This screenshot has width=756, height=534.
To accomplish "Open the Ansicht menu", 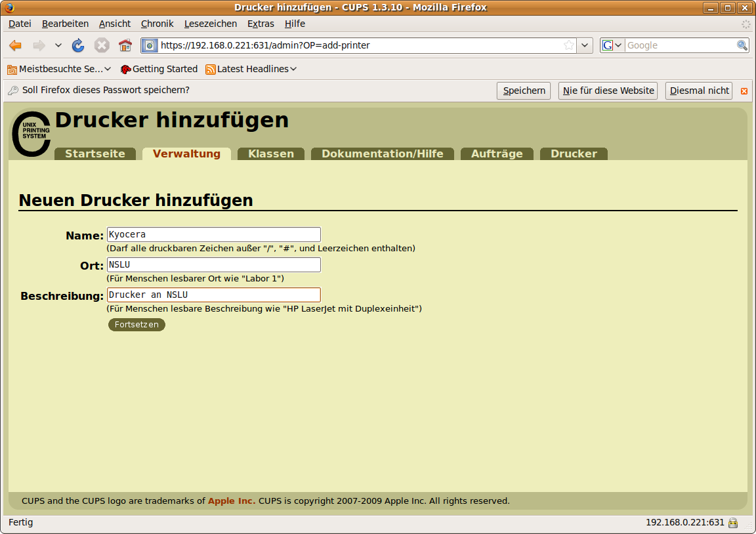I will click(115, 24).
